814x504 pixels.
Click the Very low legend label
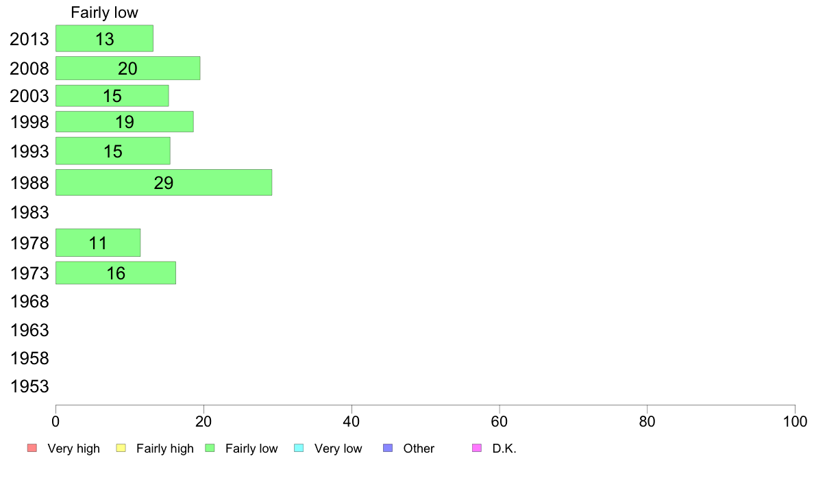click(x=338, y=449)
